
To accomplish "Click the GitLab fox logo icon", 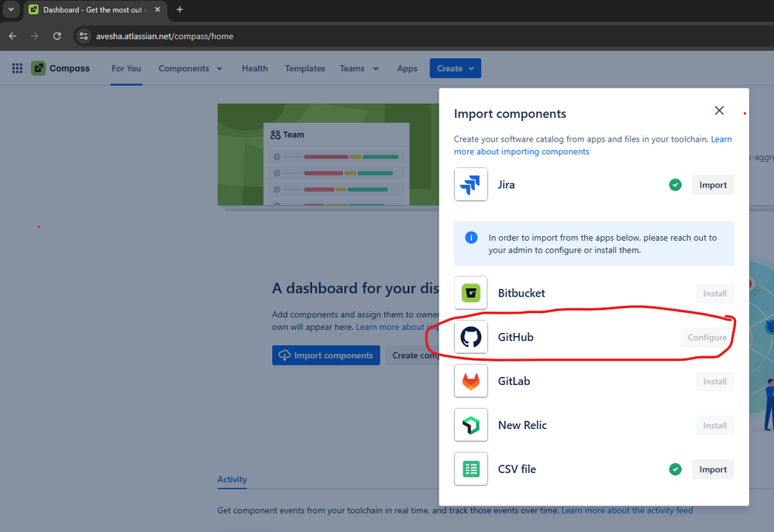I will click(470, 381).
